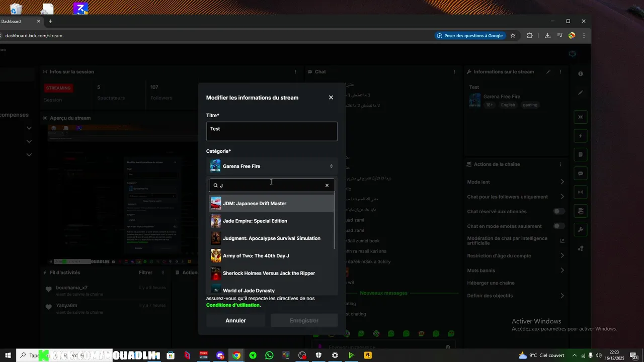Open external link for Modération de chat
The image size is (644, 362).
coord(562,241)
